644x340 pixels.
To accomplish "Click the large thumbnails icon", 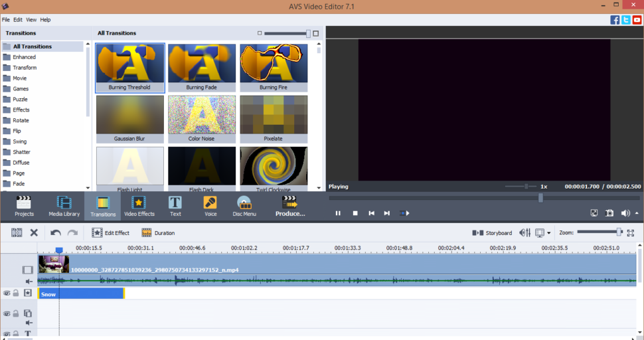I will (316, 33).
